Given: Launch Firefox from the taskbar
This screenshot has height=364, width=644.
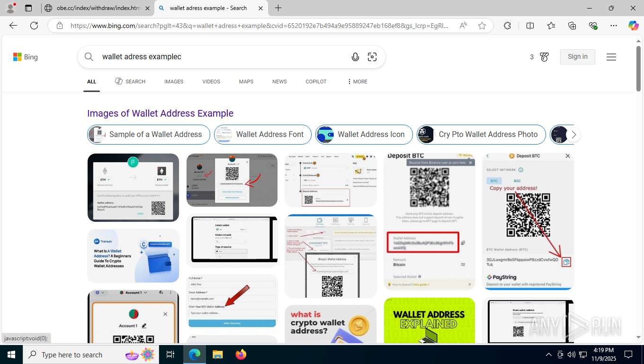Looking at the screenshot, I should click(241, 355).
